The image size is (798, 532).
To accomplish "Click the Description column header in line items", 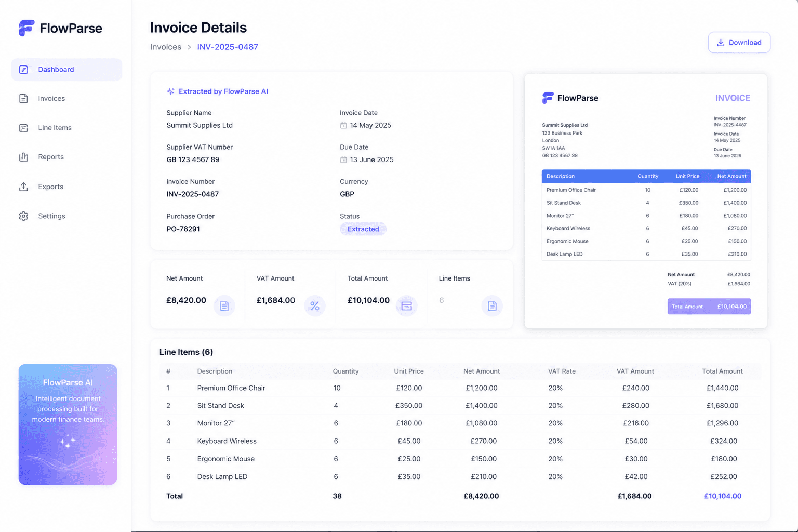I will 215,371.
